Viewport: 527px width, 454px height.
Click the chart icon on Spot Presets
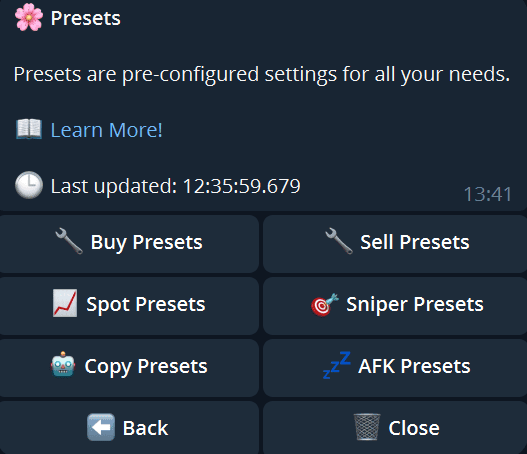[65, 303]
